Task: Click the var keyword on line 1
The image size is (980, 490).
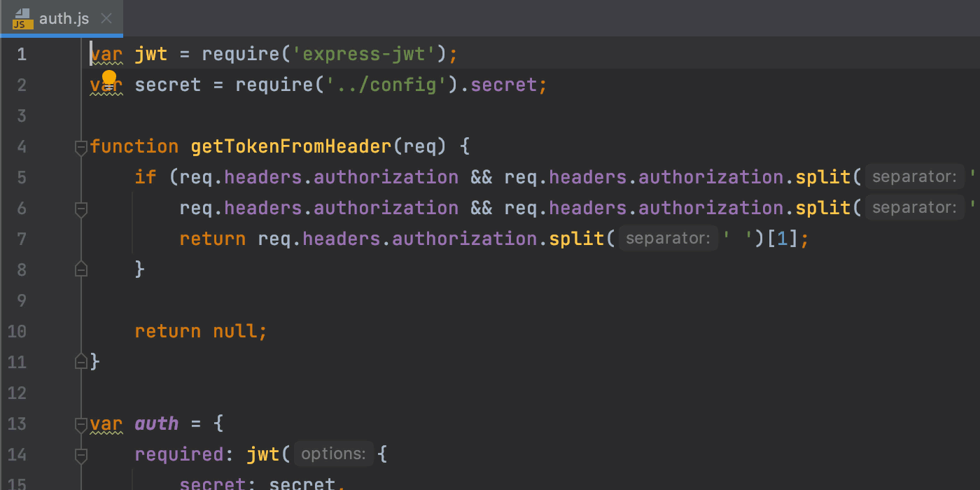Action: (106, 54)
